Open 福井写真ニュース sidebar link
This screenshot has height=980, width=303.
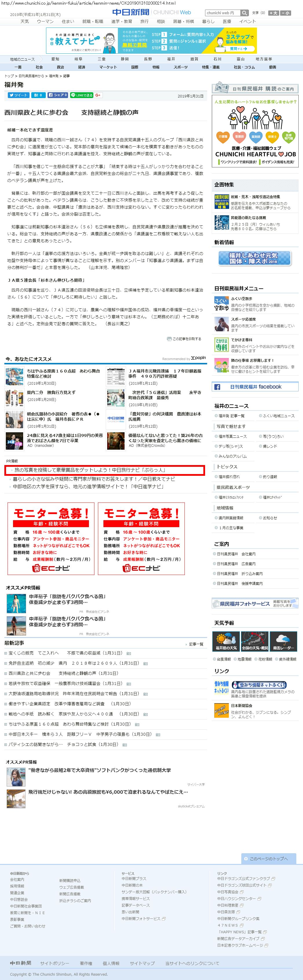coord(232,436)
